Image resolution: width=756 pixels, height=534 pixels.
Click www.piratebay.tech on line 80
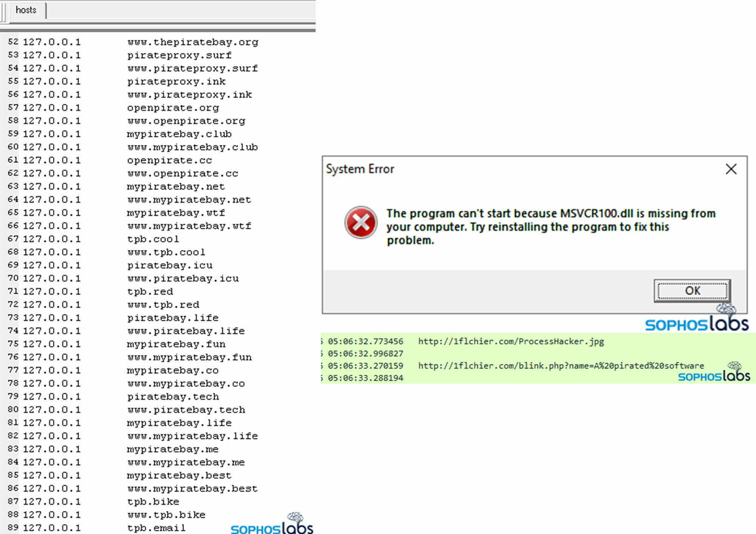186,410
